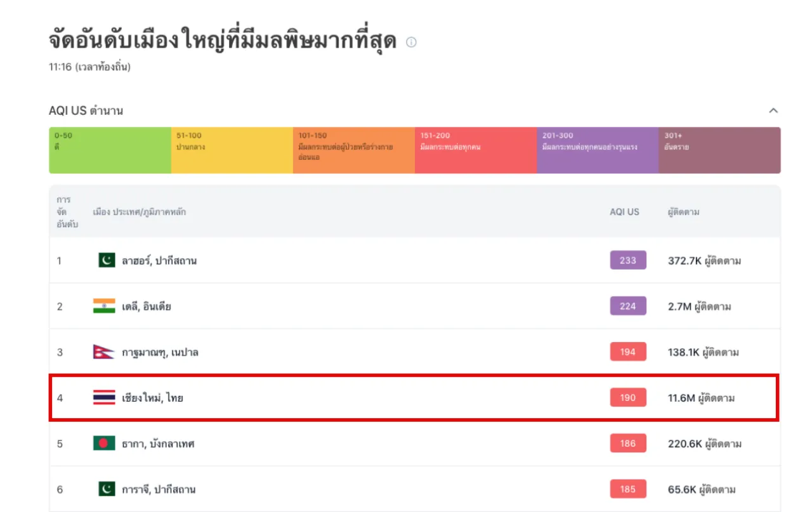This screenshot has height=512, width=812.
Task: Click the red 190 AQI badge
Action: (627, 398)
